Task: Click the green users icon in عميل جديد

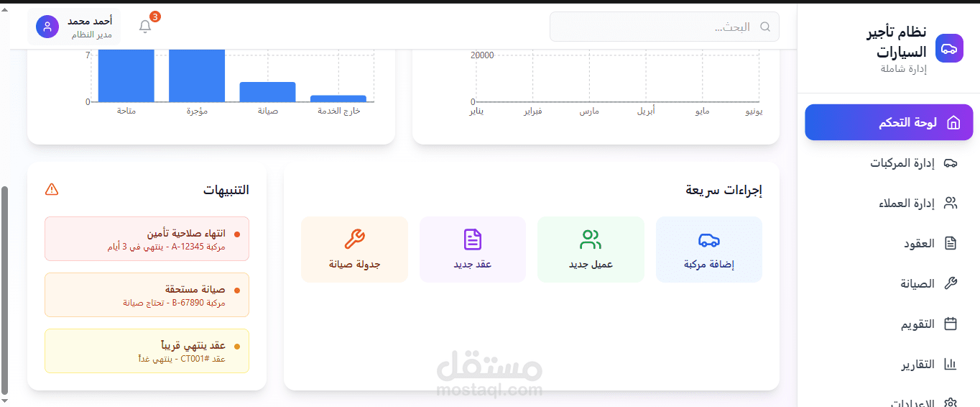Action: click(591, 239)
